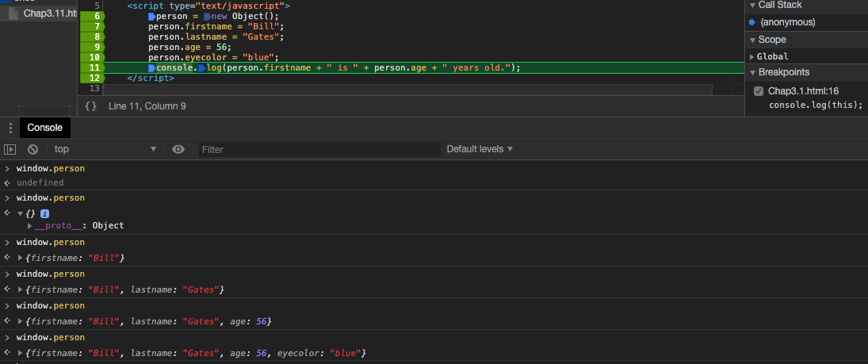Image resolution: width=868 pixels, height=364 pixels.
Task: Open live expression with the eye icon
Action: 178,149
